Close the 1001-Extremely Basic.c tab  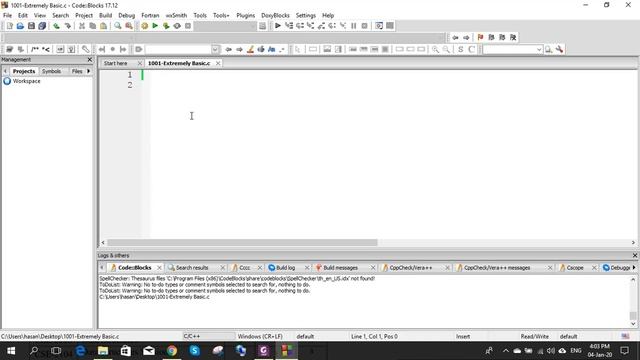point(218,63)
